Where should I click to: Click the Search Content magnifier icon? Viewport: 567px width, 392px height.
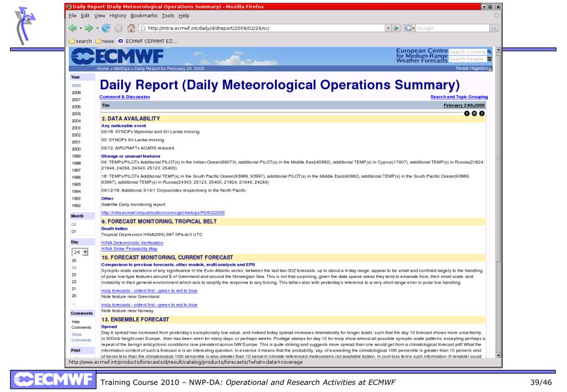click(x=489, y=52)
